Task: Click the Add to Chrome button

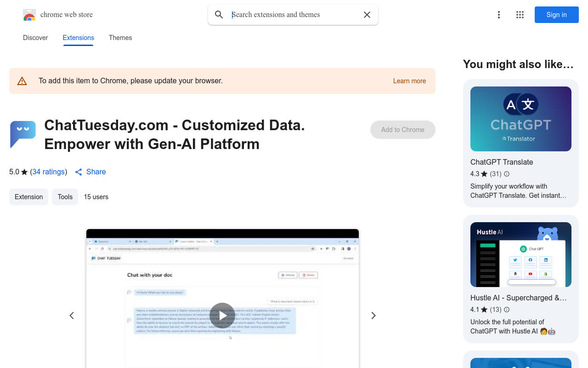Action: (x=403, y=130)
